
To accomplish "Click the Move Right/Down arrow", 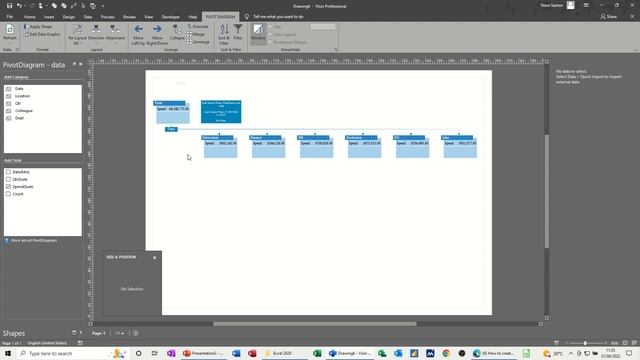I will coord(157,29).
